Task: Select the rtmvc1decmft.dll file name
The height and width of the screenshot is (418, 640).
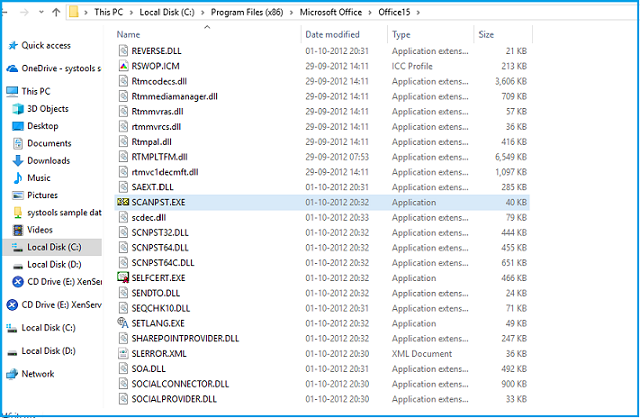Action: coord(164,172)
